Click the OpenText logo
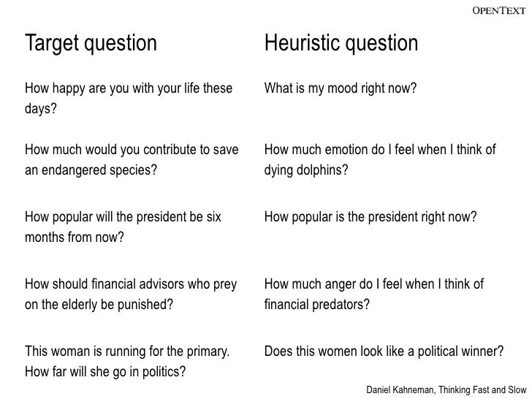532x399 pixels. [x=498, y=10]
